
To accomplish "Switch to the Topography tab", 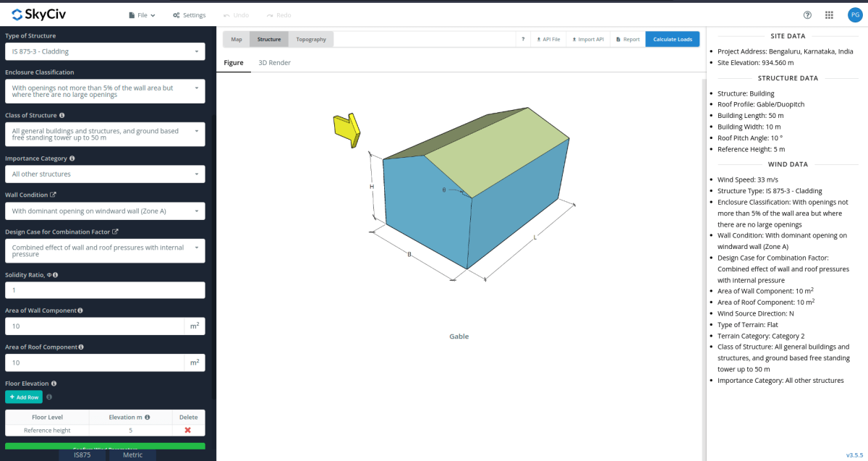I will tap(311, 39).
